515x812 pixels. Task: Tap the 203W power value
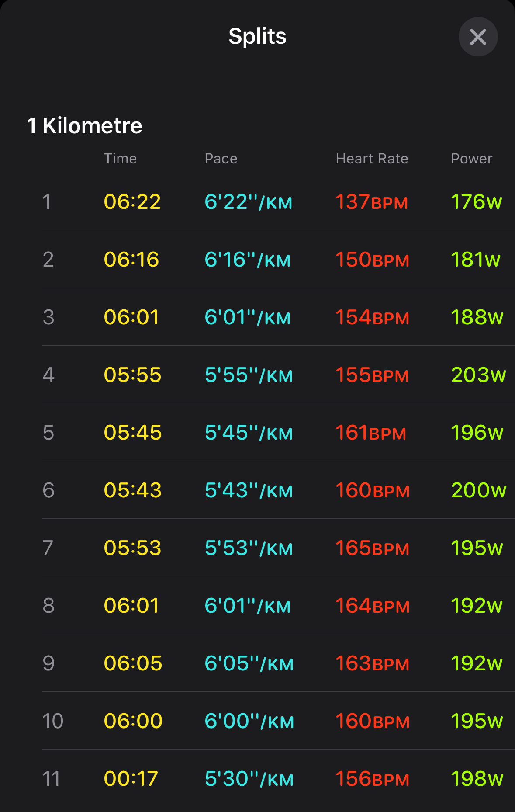[x=478, y=375]
